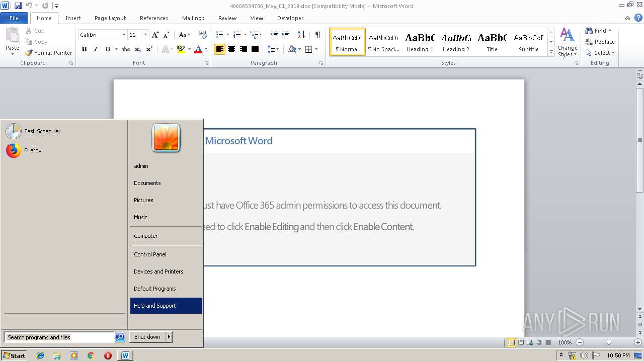Select the Format Painter brush
644x362 pixels.
tap(29, 53)
